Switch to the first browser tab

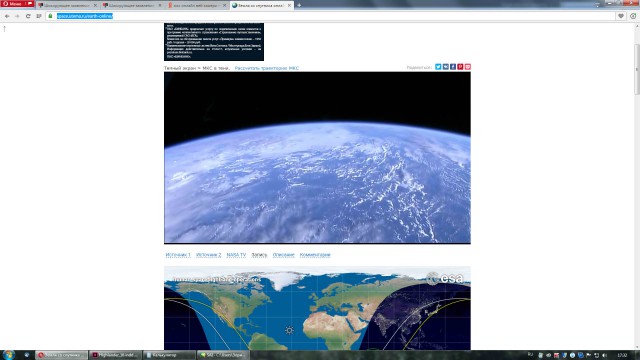pyautogui.click(x=67, y=5)
